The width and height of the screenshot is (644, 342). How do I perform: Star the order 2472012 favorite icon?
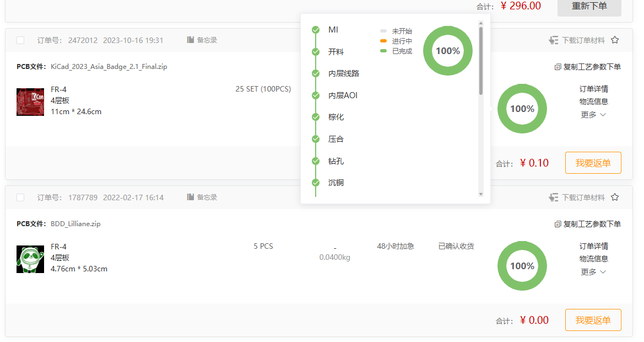click(x=615, y=40)
